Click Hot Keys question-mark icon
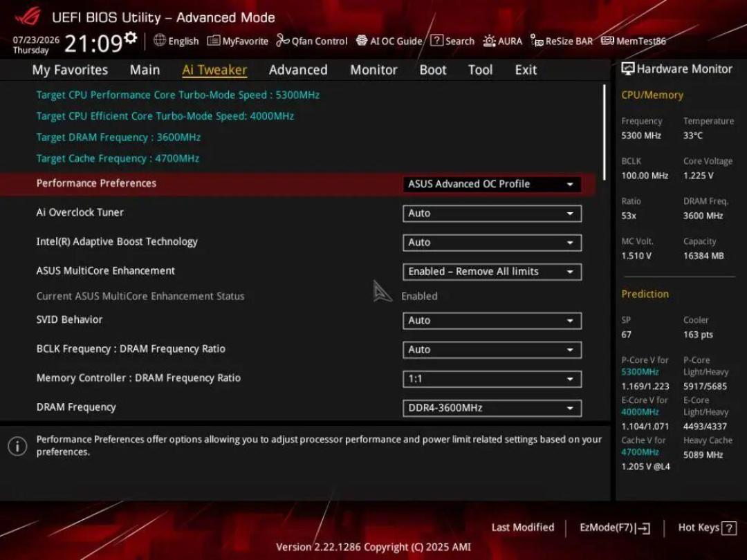This screenshot has height=560, width=747. pos(729,528)
